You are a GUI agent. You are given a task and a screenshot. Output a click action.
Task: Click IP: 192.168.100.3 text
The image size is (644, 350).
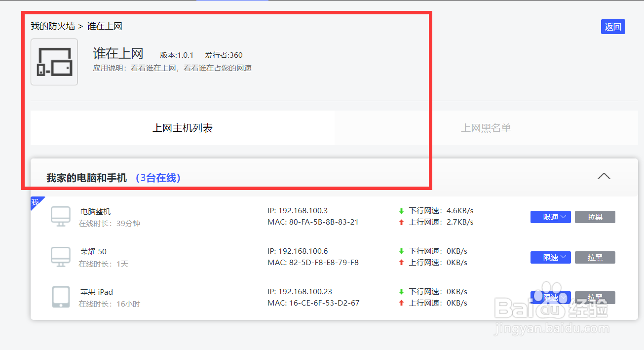coord(298,211)
